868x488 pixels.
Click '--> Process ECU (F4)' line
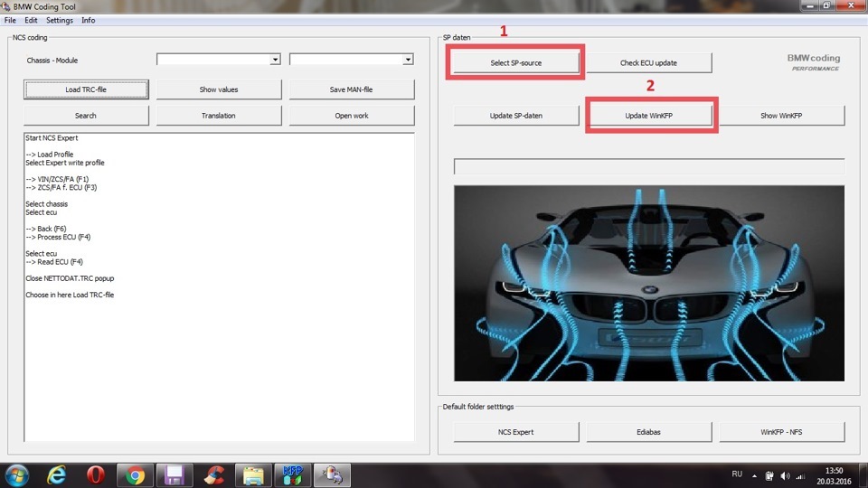point(58,237)
